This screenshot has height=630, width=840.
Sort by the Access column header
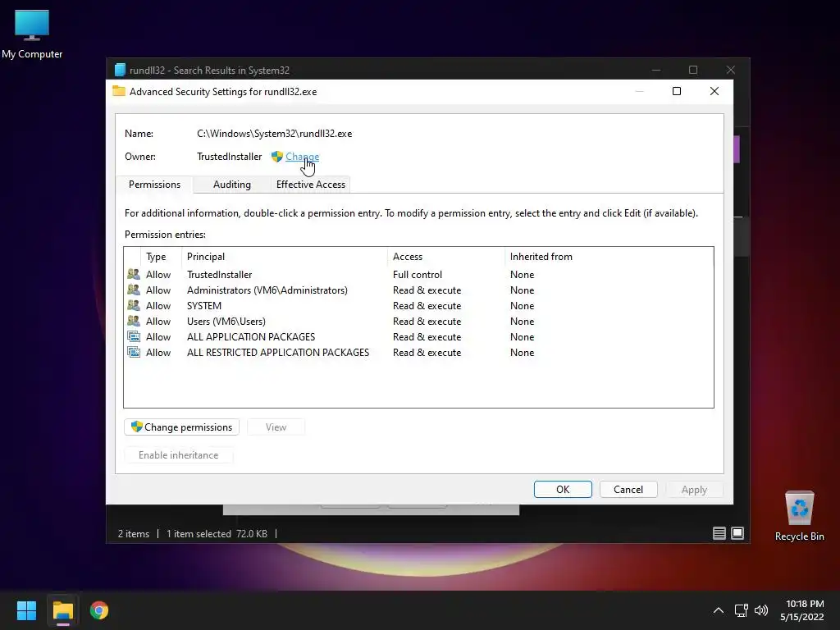[x=445, y=257]
